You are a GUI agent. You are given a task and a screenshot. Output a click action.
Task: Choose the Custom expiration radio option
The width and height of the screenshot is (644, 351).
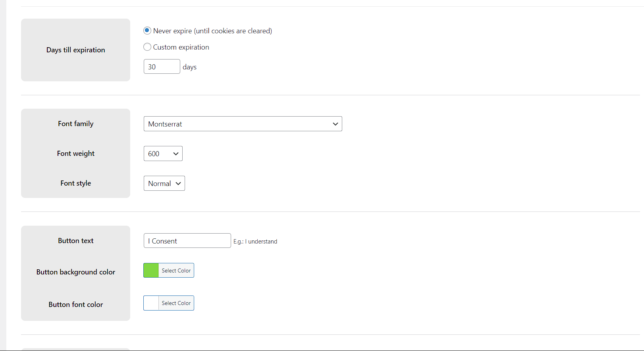coord(147,47)
